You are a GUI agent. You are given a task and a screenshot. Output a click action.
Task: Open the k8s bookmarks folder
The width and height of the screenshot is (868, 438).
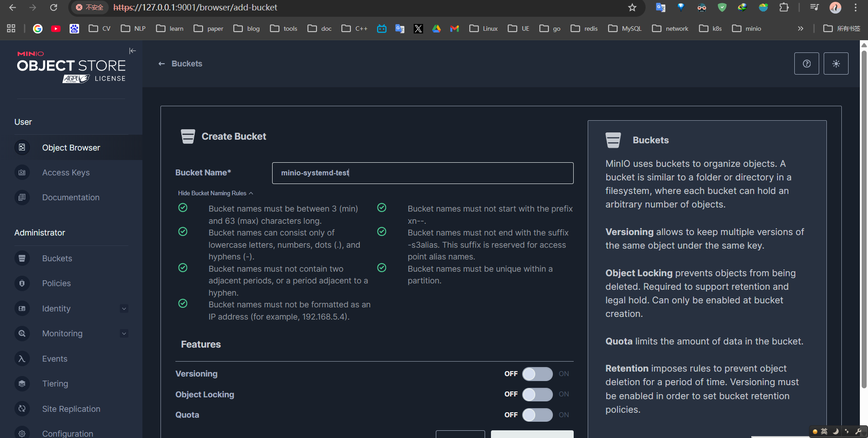711,28
